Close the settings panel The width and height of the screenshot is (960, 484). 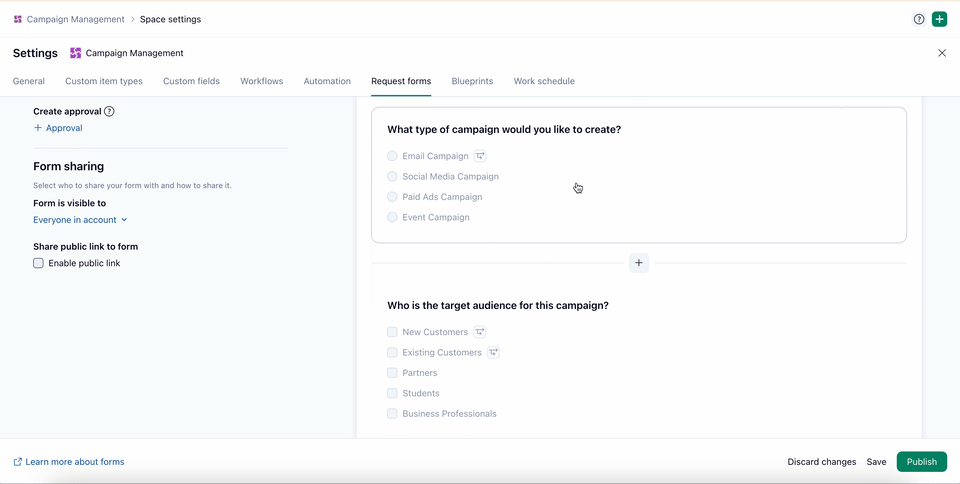(x=942, y=53)
